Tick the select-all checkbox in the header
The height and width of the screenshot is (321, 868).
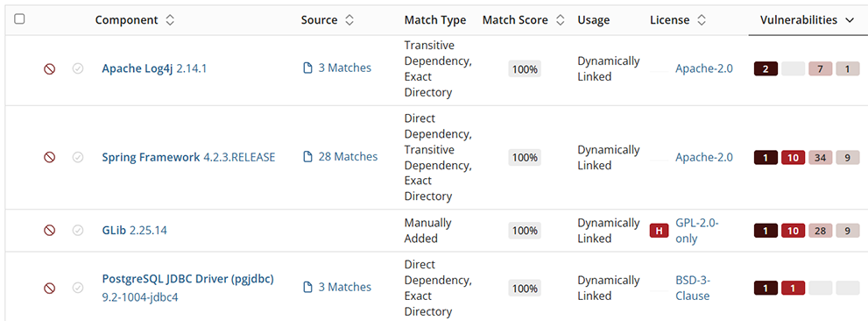(19, 18)
